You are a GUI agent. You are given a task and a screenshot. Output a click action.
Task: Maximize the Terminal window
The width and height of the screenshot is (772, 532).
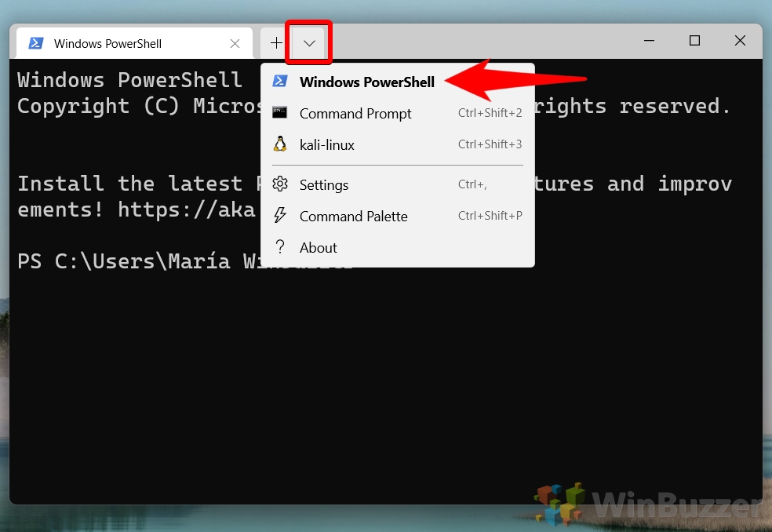point(694,41)
